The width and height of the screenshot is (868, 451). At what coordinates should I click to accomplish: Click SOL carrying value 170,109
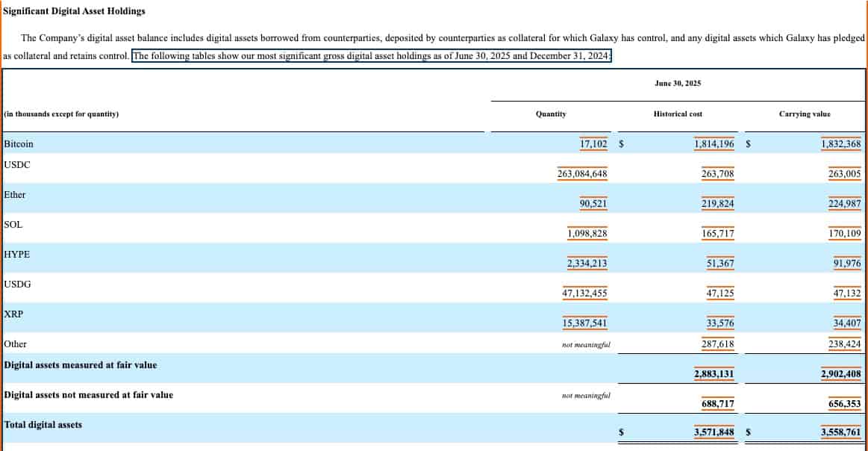(844, 233)
